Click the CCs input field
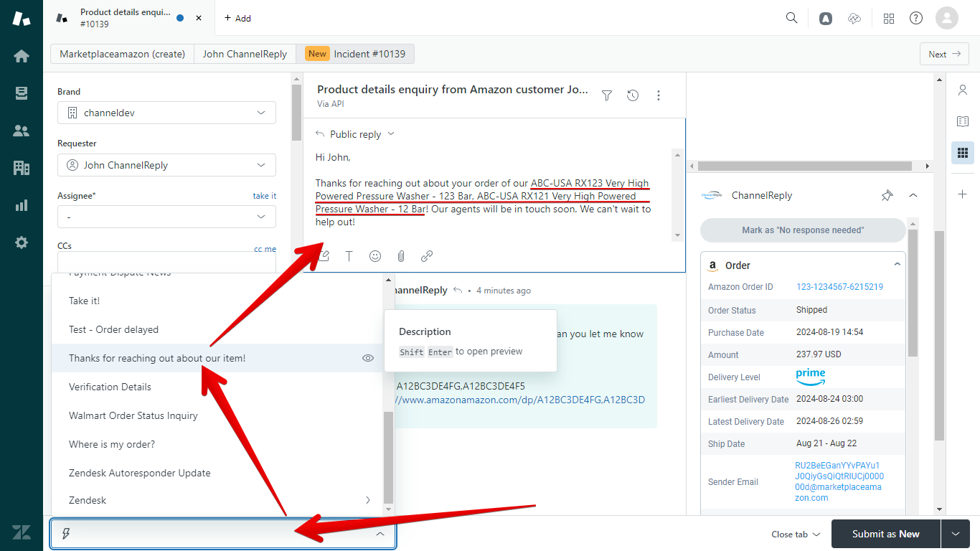This screenshot has height=551, width=980. (166, 262)
